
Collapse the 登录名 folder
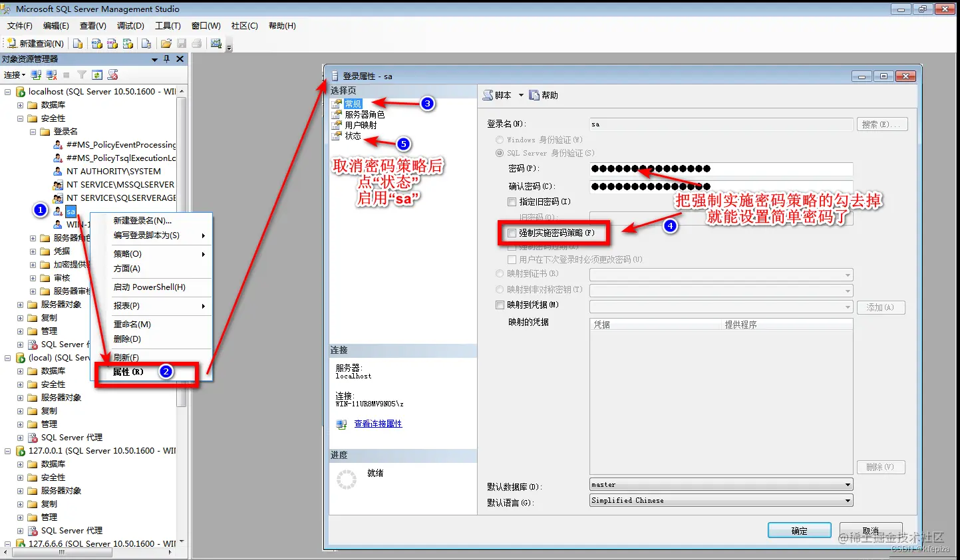33,132
